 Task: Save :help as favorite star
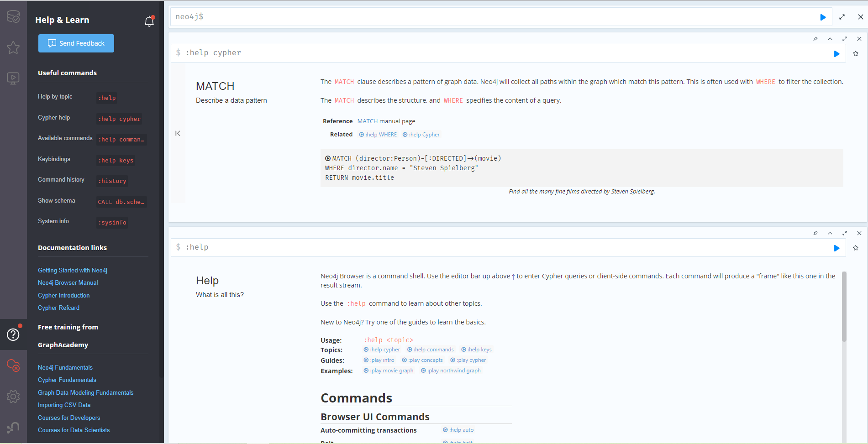pos(856,248)
